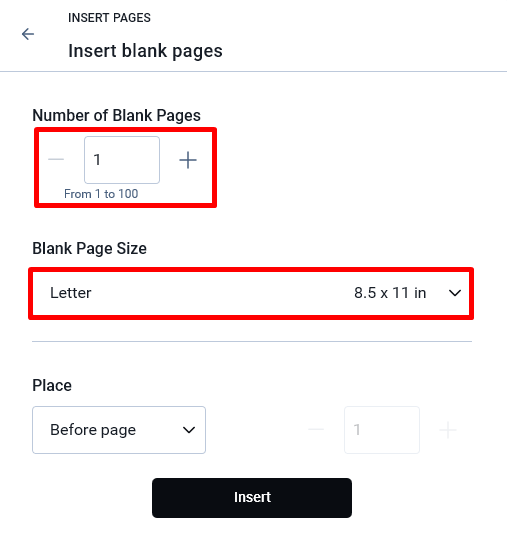Click the INSERT PAGES breadcrumb label
Viewport: 507px width, 550px height.
coord(109,18)
